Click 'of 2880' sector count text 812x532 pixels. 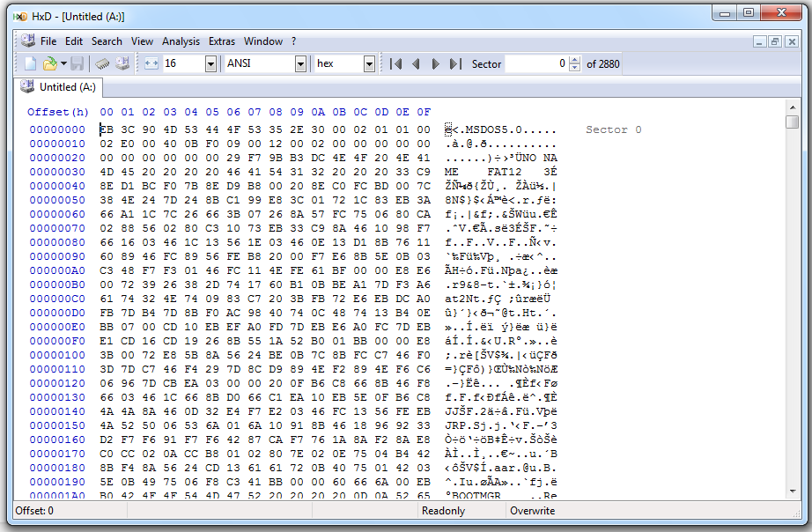[602, 64]
